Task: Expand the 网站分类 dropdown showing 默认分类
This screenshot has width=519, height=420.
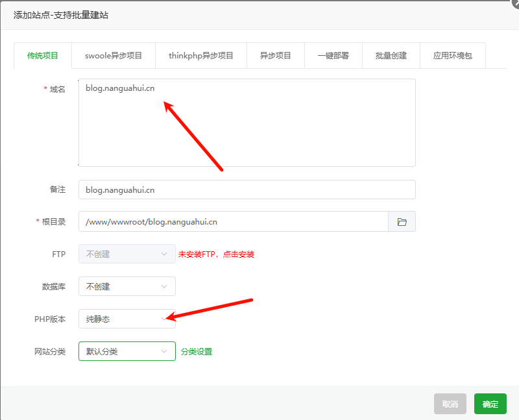Action: (127, 351)
